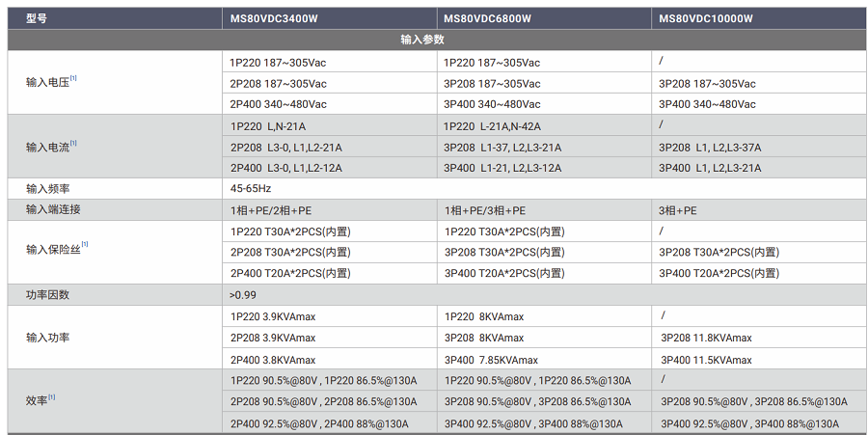Open footnote [1] beside 效率
Viewport: 868px width, 435px height.
click(x=52, y=396)
